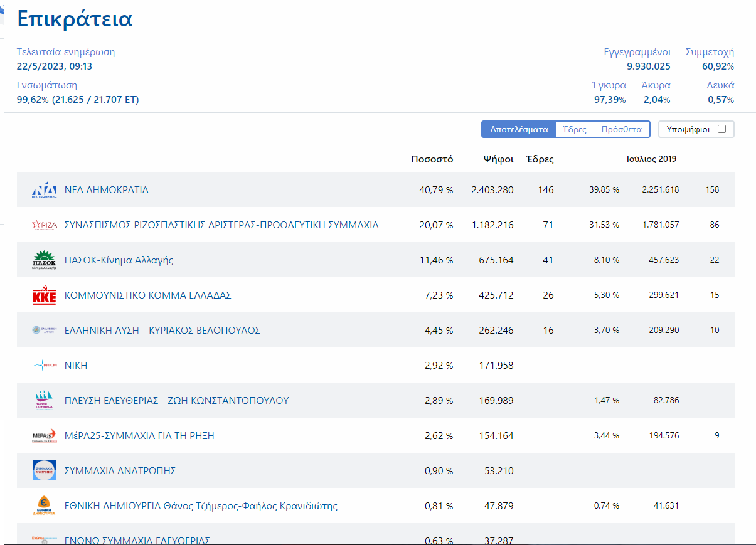Open the ΚΟΜΜΟΥΝΙΣΤΙΚΟ ΚΟΜΜΑ ΕΛΛΑΔΑΣ link
The width and height of the screenshot is (756, 545).
(148, 295)
